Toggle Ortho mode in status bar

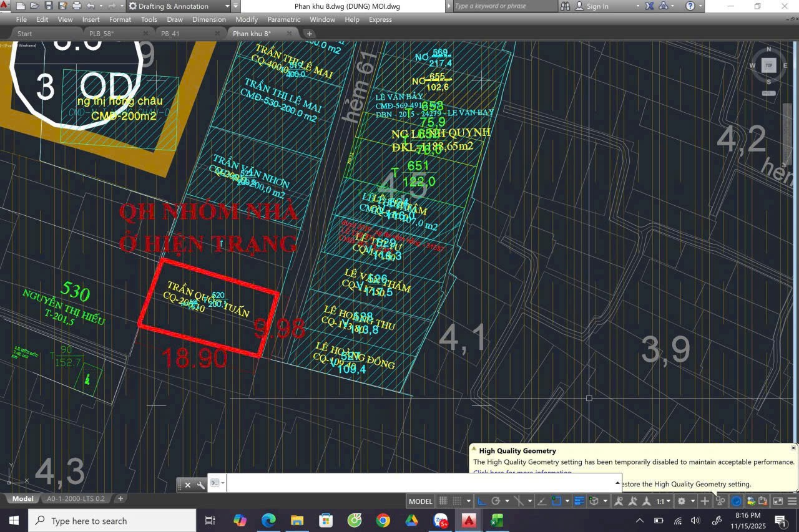pyautogui.click(x=481, y=501)
